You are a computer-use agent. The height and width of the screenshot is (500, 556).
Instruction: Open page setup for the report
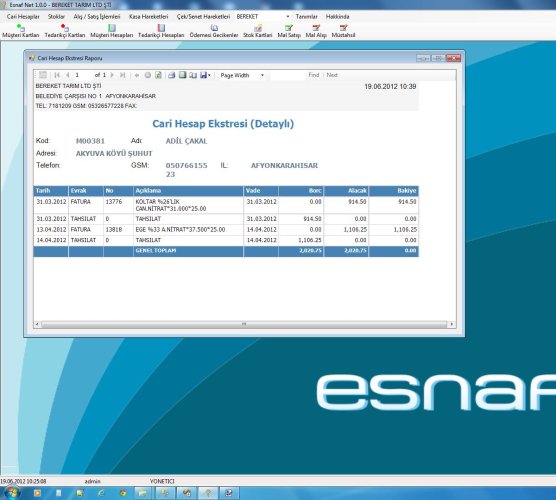pos(193,75)
